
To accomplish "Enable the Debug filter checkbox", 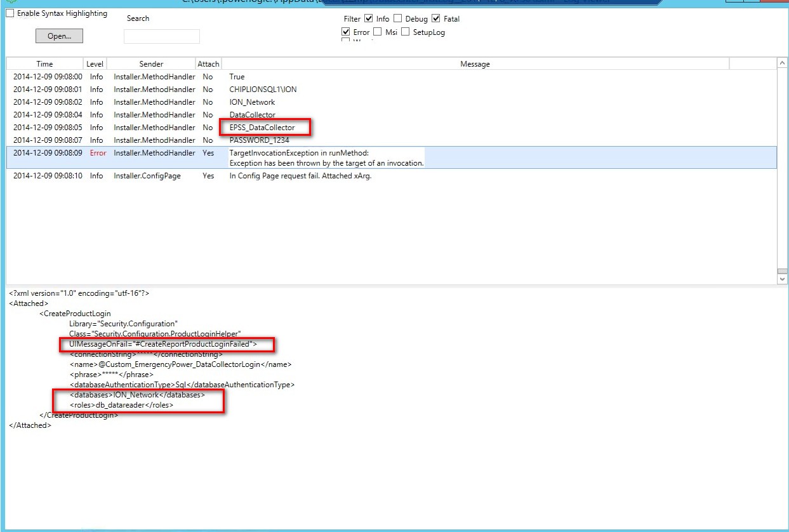I will click(398, 18).
